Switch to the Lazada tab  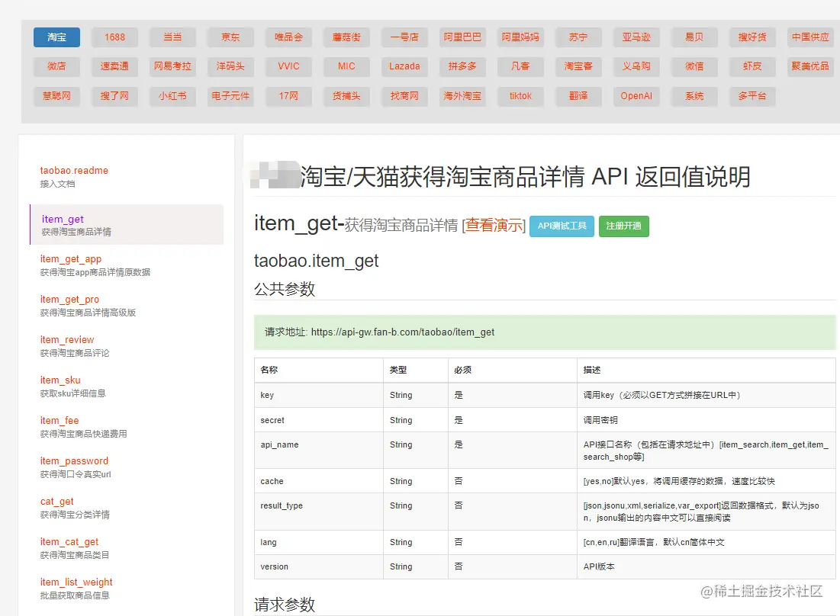[404, 66]
